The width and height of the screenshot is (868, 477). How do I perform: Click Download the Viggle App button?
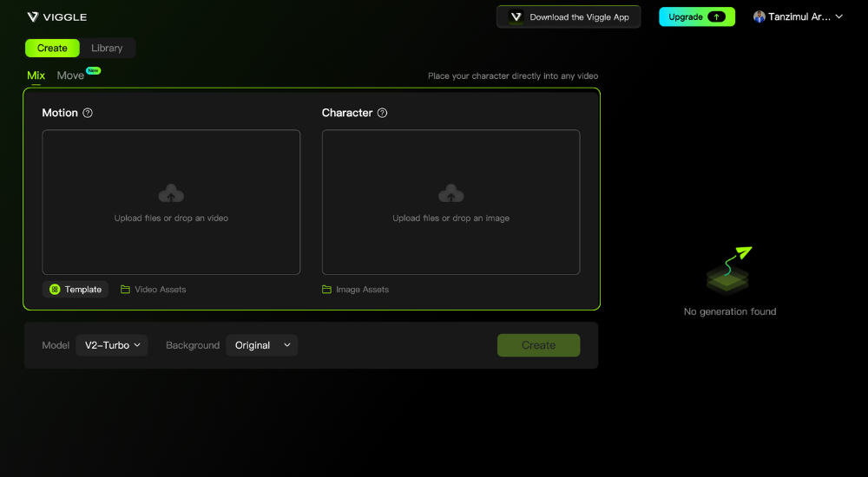click(569, 16)
